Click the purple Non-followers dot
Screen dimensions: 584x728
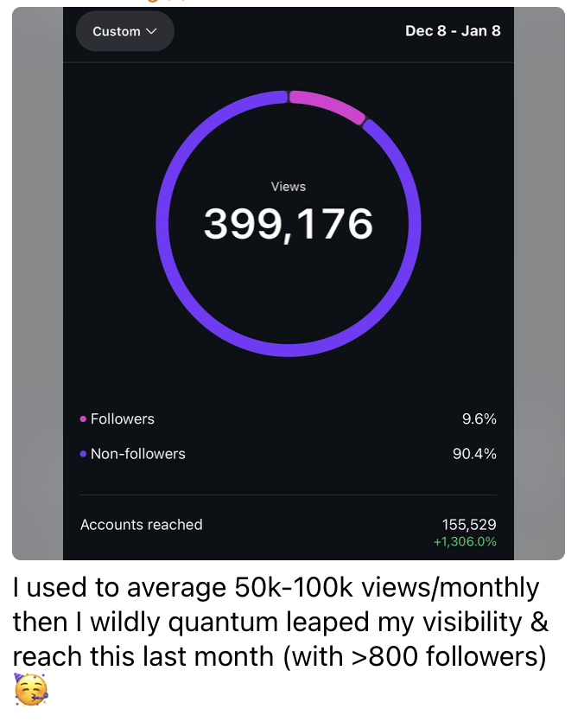pyautogui.click(x=83, y=454)
